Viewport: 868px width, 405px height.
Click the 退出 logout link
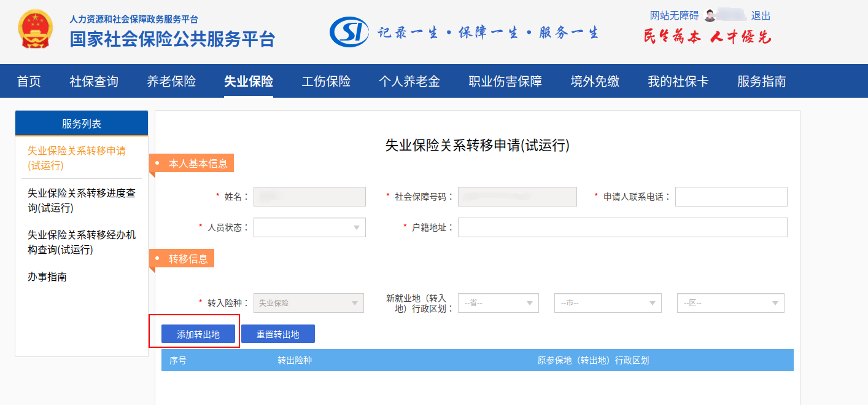tap(761, 16)
